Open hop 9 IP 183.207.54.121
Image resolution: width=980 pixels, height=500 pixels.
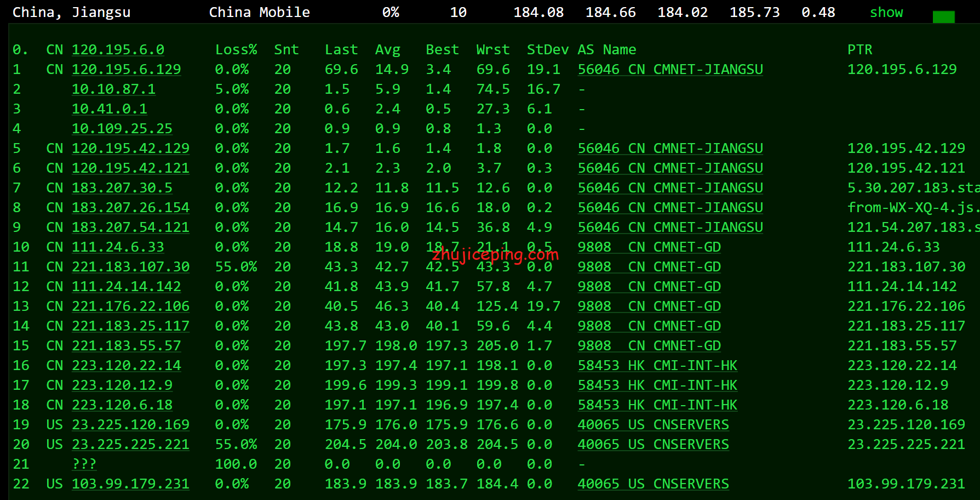(x=130, y=227)
